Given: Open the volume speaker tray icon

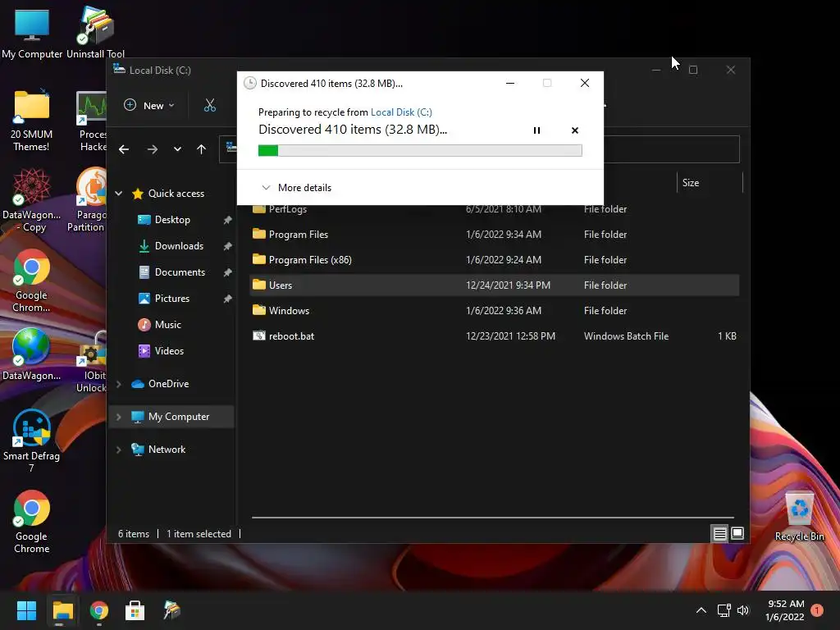Looking at the screenshot, I should [x=743, y=610].
